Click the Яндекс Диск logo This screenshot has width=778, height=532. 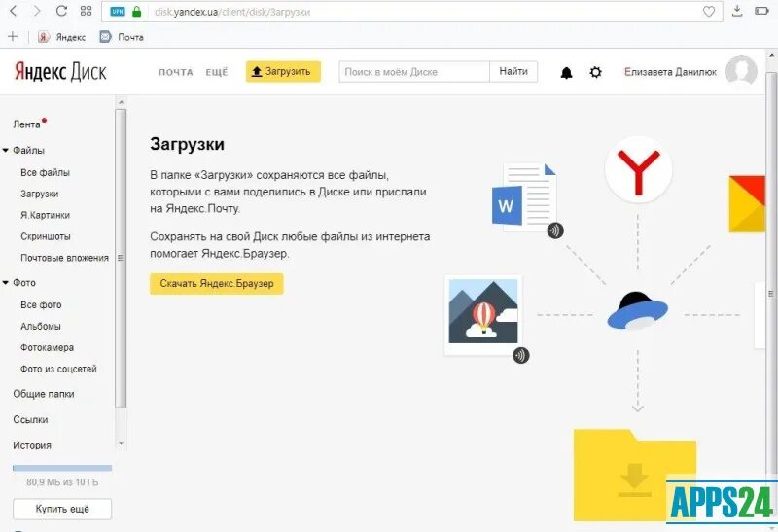coord(60,72)
